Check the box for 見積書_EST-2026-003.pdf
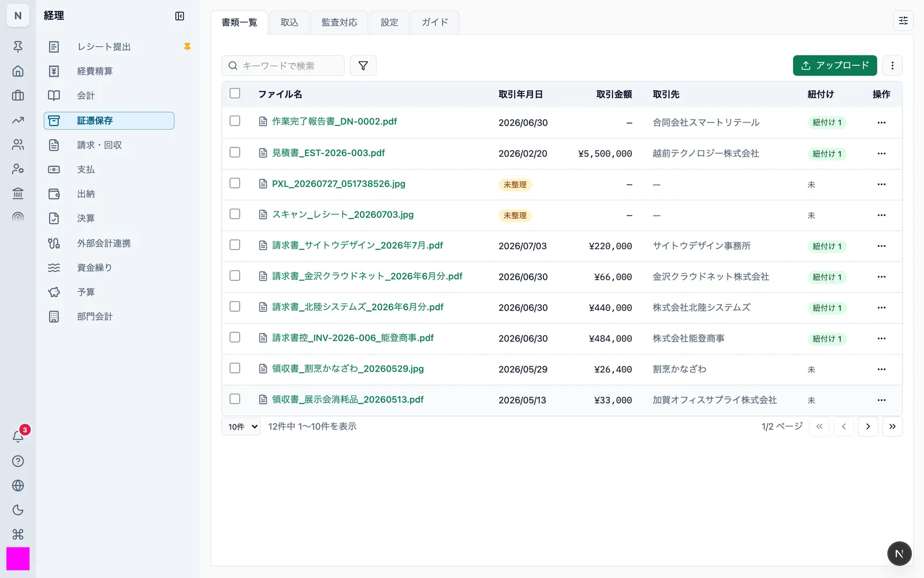 coord(235,152)
